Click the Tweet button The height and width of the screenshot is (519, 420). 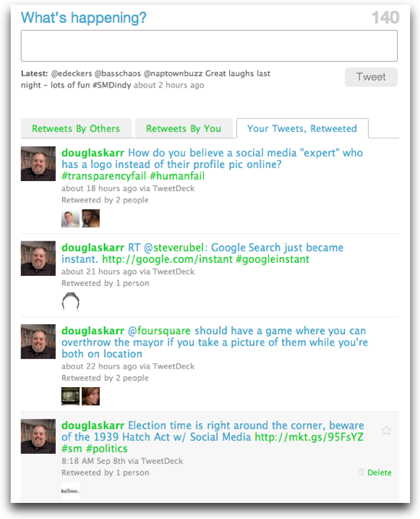coord(371,77)
